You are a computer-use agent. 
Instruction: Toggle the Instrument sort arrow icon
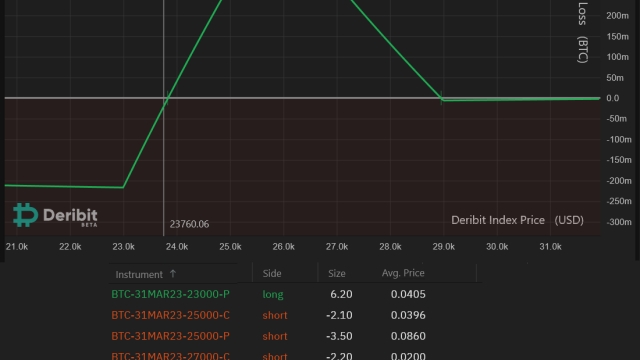[x=173, y=274]
